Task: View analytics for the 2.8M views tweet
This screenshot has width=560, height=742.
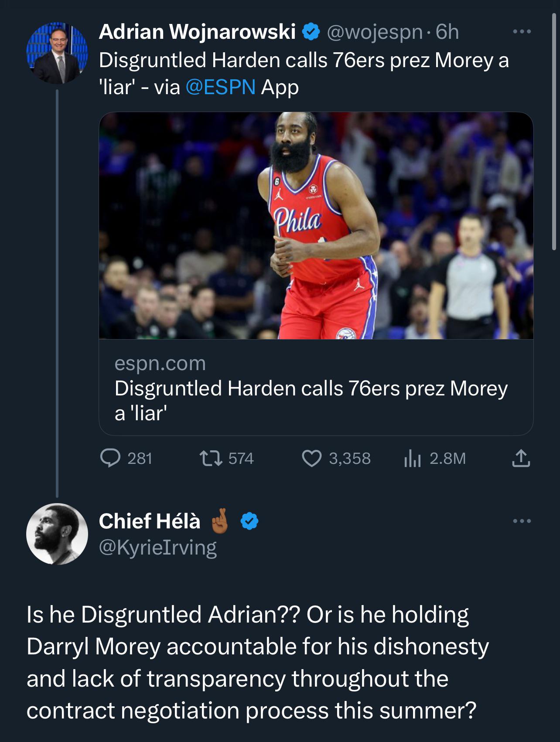Action: tap(412, 458)
